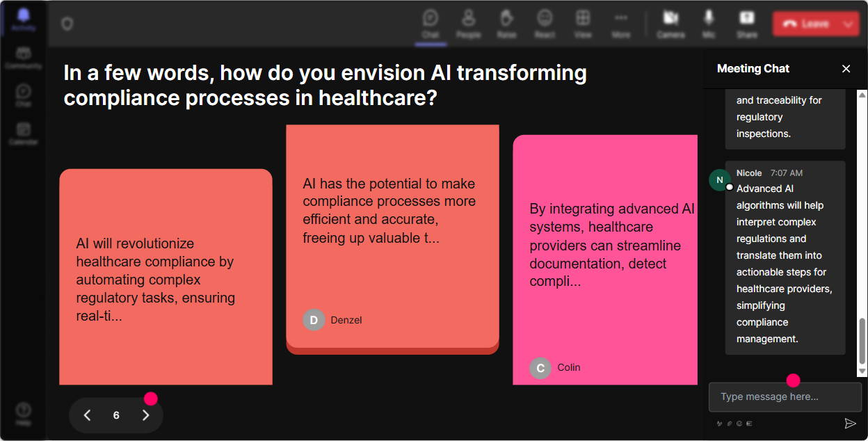Toggle the Camera on or off
The image size is (868, 441).
coord(670,24)
